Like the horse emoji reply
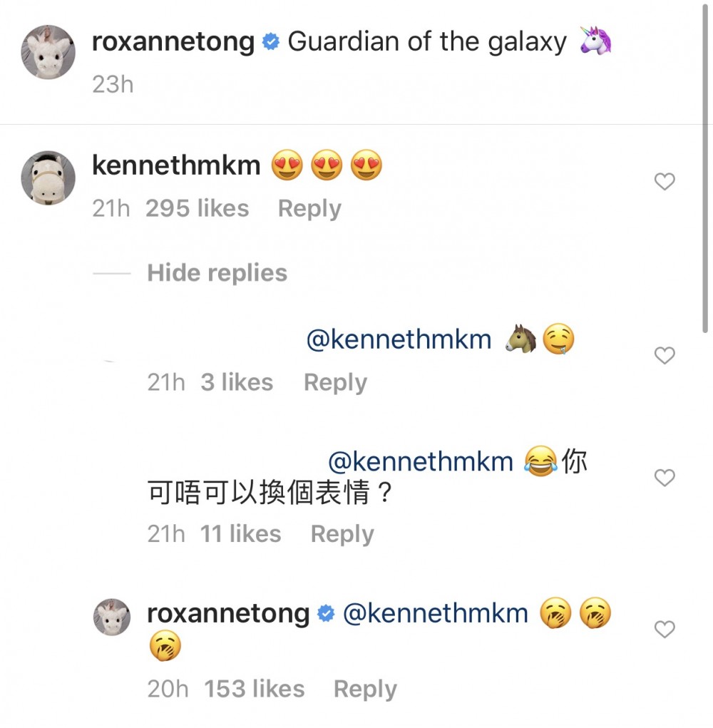The image size is (713, 728). [665, 355]
